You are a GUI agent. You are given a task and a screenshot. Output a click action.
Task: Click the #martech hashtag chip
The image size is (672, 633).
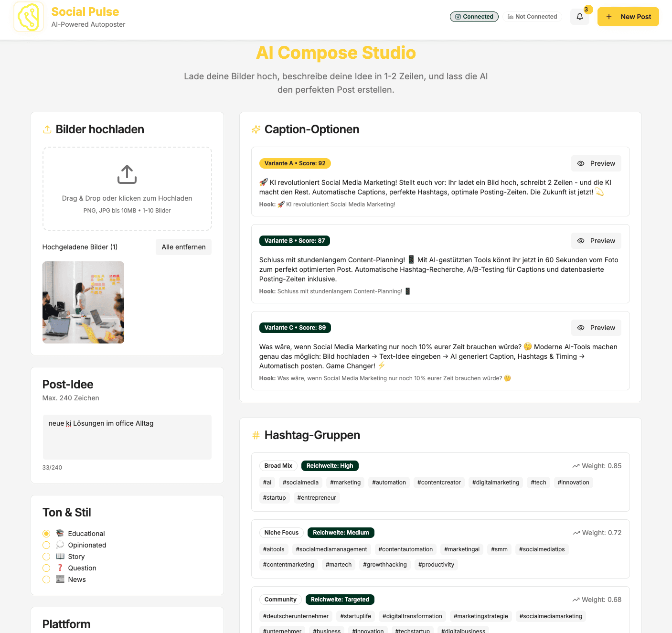[339, 565]
